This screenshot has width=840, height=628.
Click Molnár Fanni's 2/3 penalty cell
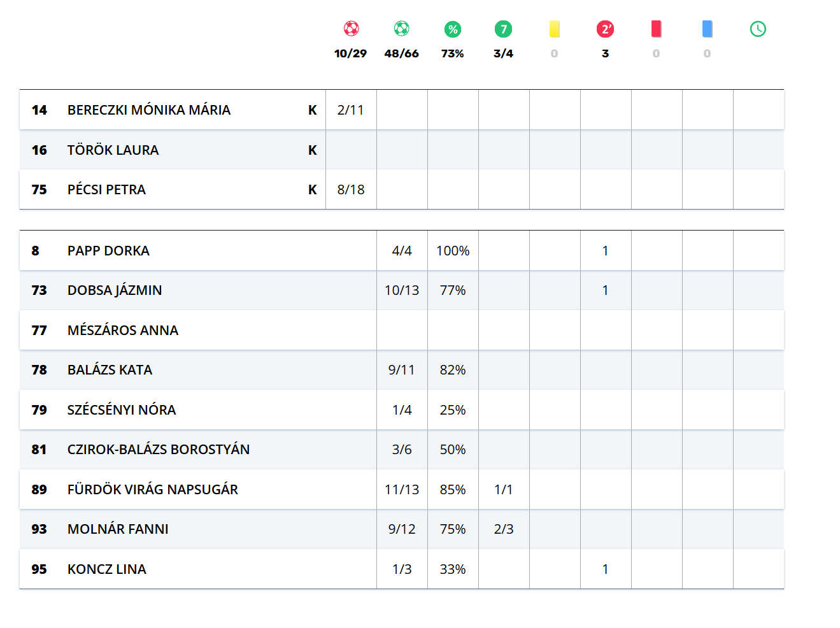pyautogui.click(x=503, y=529)
